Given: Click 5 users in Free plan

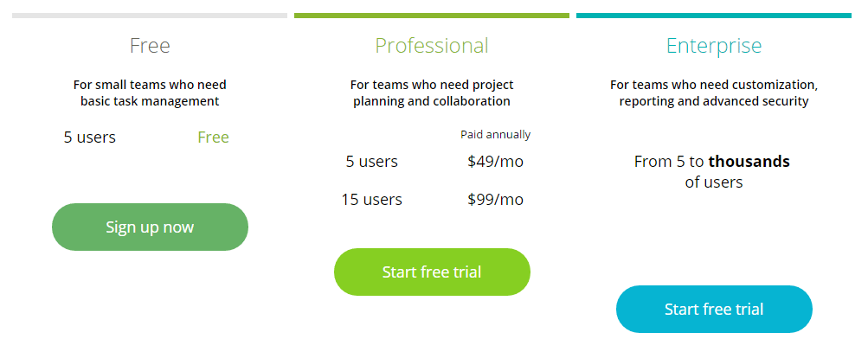Looking at the screenshot, I should click(x=90, y=138).
